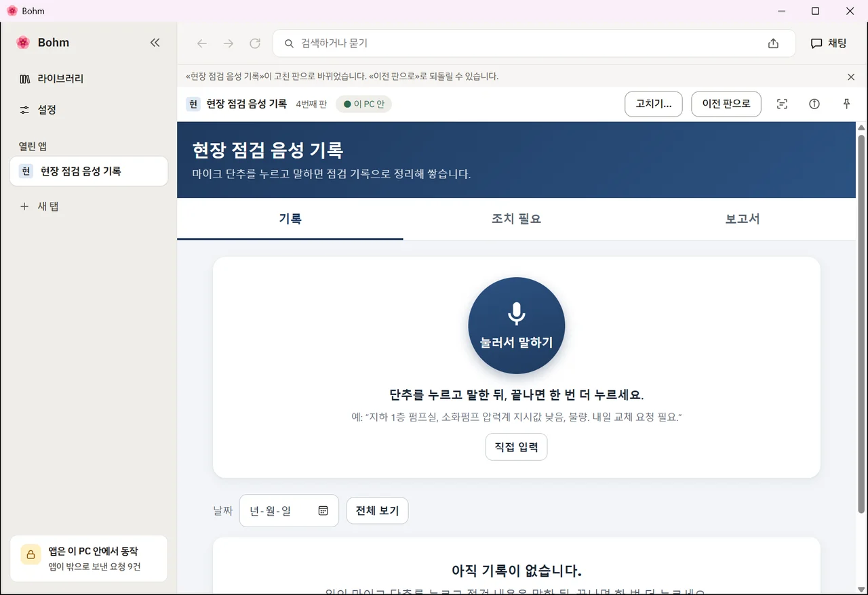Image resolution: width=868 pixels, height=595 pixels.
Task: Click the 현 app icon in header
Action: [193, 104]
